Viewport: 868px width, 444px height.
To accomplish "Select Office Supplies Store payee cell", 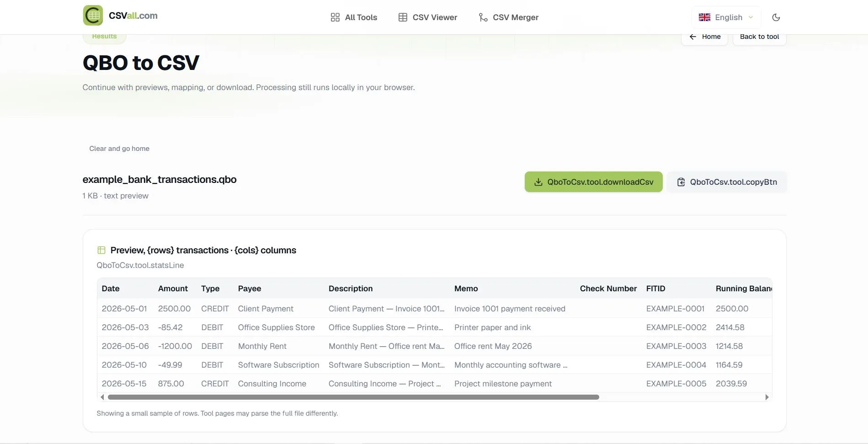I will point(276,327).
